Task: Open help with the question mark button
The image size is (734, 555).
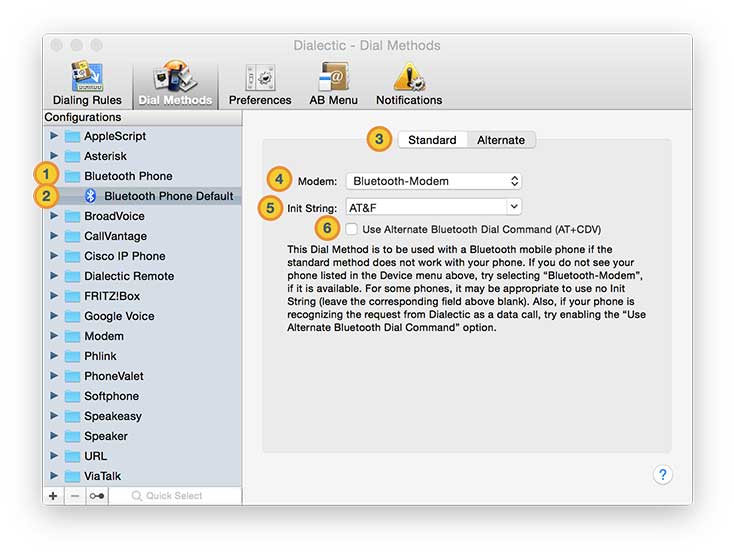Action: coord(662,475)
